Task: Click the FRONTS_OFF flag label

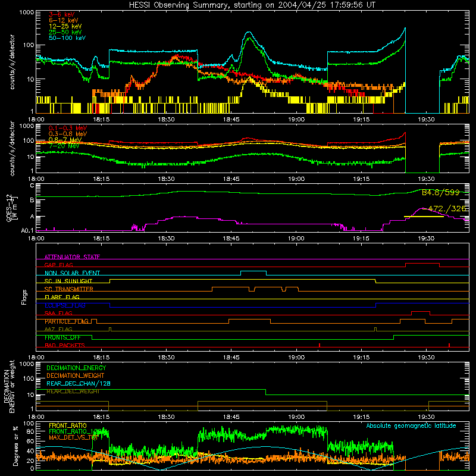Action: click(62, 337)
